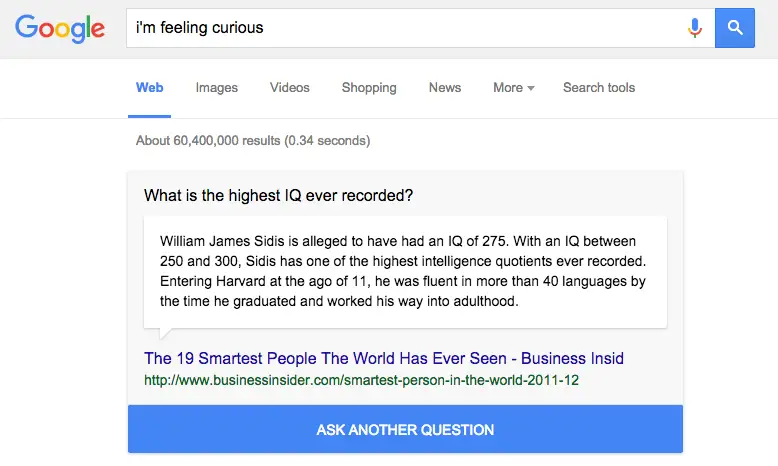Screen dimensions: 778x466
Task: Switch to the News tab
Action: coord(445,88)
